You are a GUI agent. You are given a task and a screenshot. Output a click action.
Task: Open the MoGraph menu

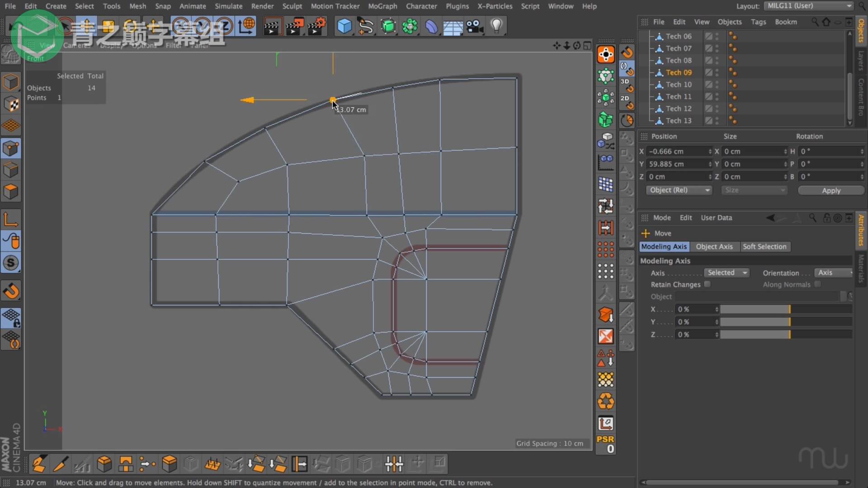pos(382,6)
